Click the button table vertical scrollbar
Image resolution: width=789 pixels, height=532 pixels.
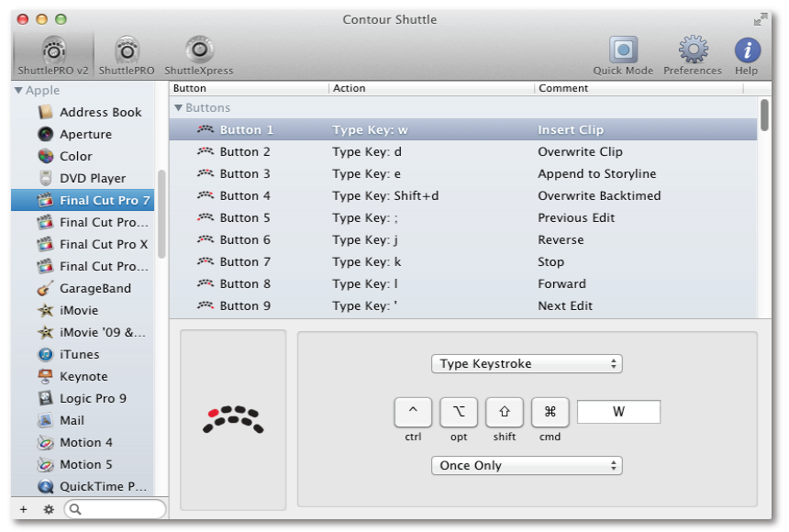764,116
